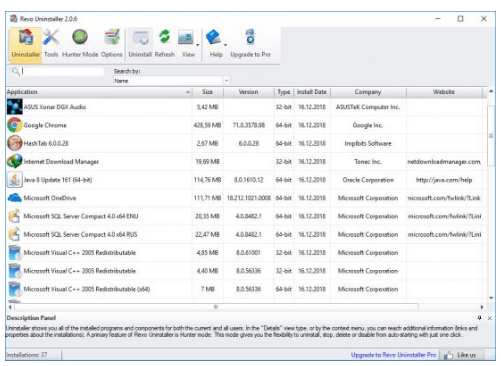Click version 71.0.3578.98 cell

(x=249, y=125)
